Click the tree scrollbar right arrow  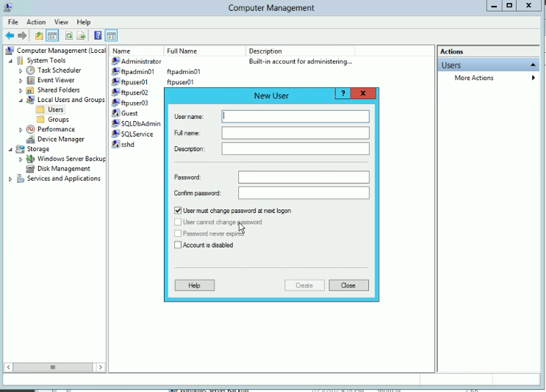(x=100, y=367)
